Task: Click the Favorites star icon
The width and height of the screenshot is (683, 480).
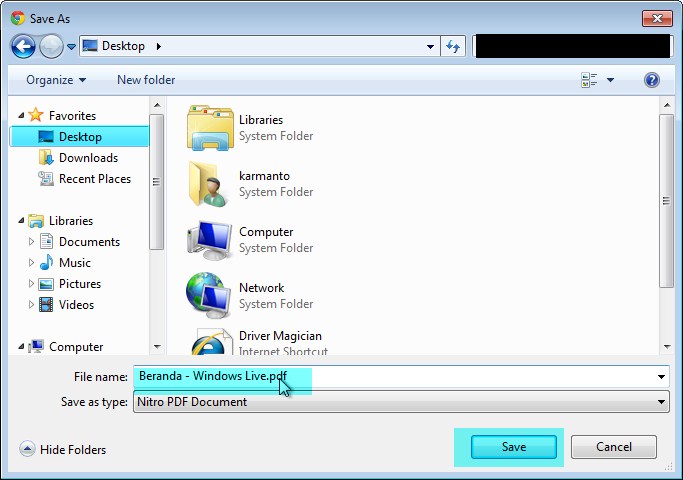Action: [x=36, y=115]
